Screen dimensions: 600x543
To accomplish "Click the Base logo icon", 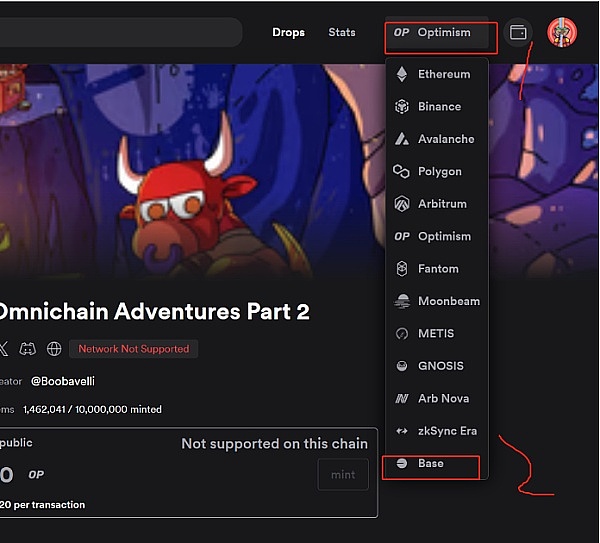I will [x=402, y=463].
